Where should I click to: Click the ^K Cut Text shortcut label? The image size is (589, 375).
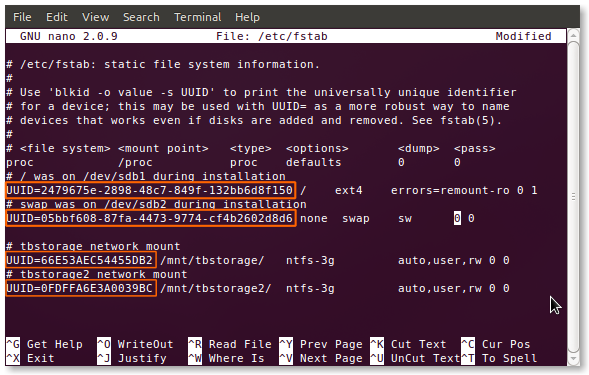point(408,344)
